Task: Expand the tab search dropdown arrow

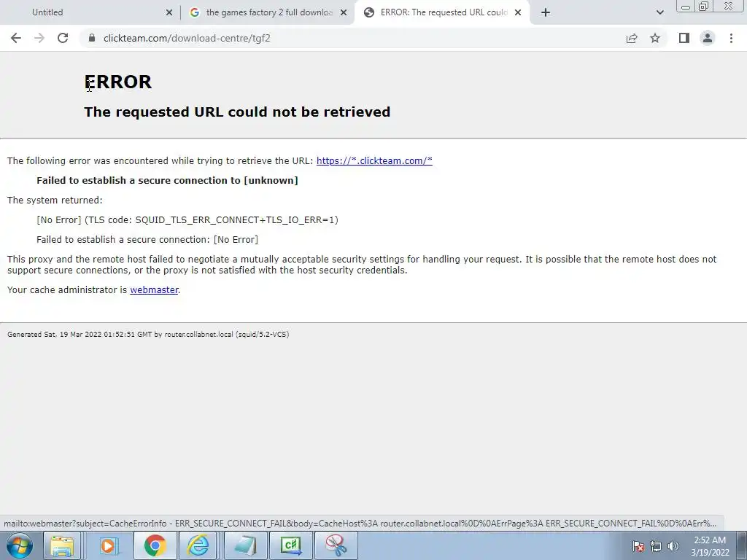Action: point(659,12)
